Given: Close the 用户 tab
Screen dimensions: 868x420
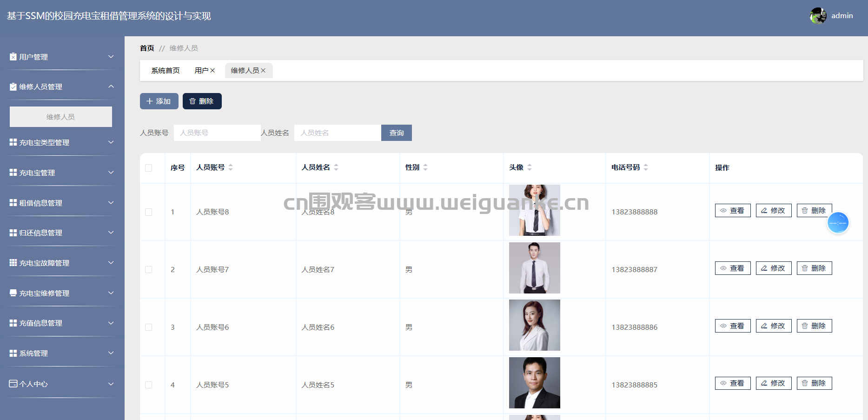Looking at the screenshot, I should click(x=212, y=70).
